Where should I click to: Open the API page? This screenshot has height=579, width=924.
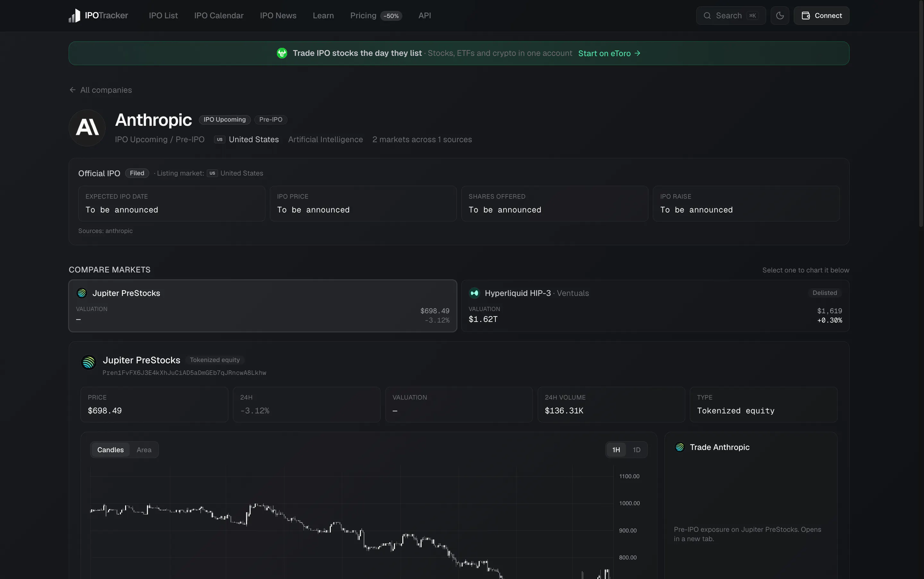tap(424, 16)
